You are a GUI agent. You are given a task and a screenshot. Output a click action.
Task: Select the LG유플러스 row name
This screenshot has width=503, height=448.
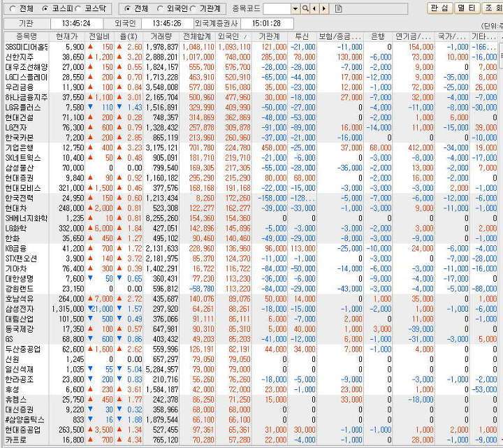tap(23, 108)
